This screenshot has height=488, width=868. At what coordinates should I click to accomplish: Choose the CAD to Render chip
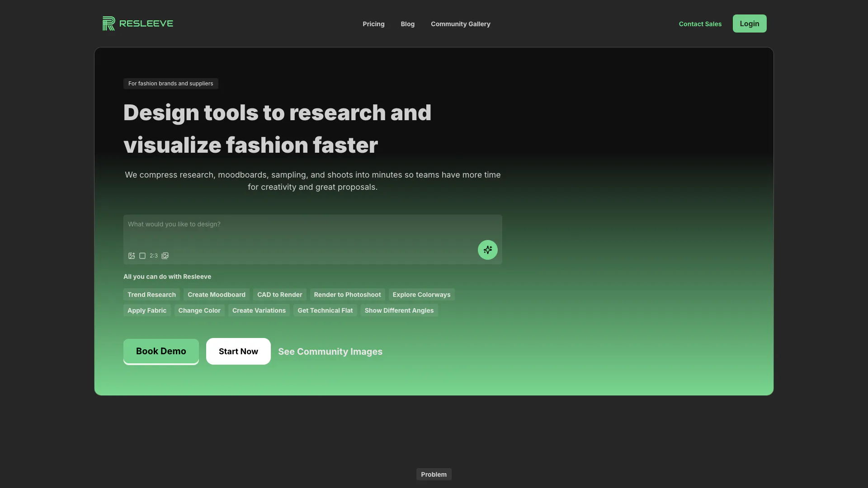279,295
